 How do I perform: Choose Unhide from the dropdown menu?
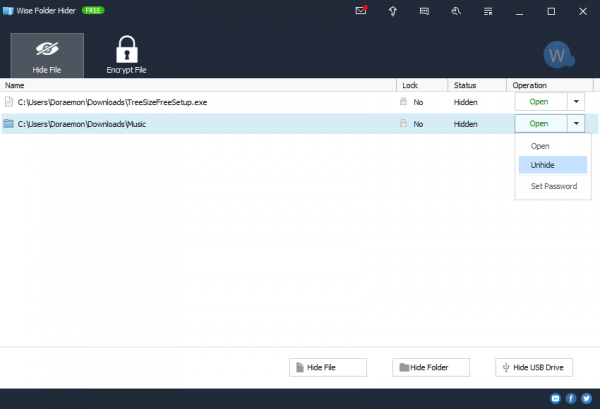point(553,165)
